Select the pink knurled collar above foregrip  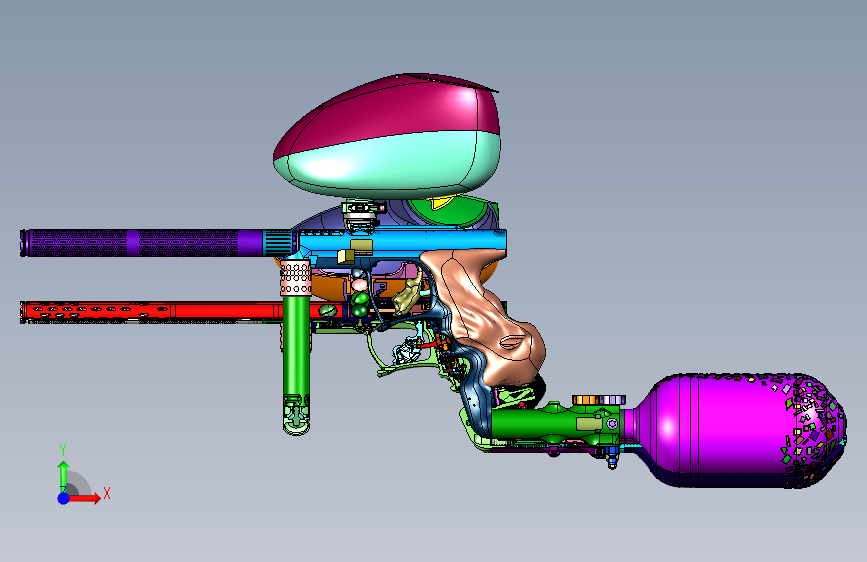pyautogui.click(x=296, y=278)
